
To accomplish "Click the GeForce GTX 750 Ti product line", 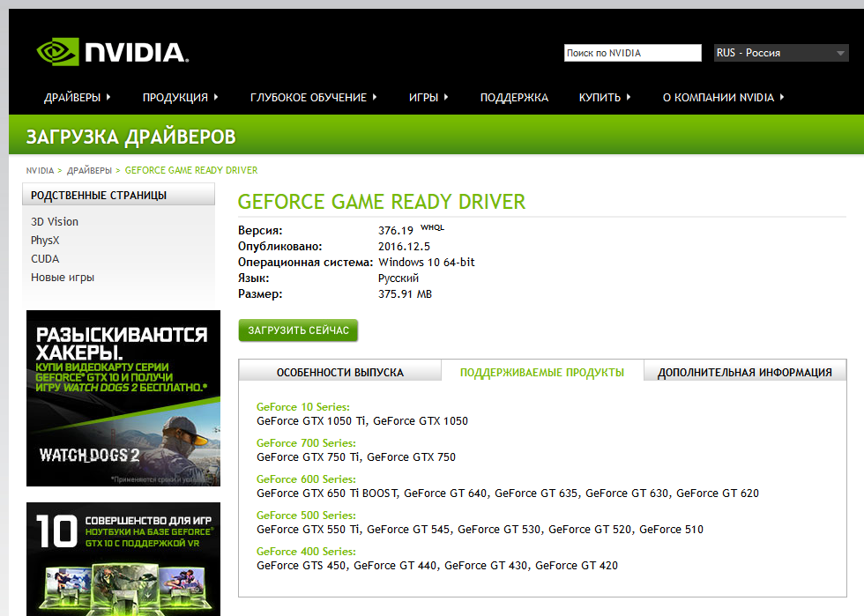I will (356, 456).
